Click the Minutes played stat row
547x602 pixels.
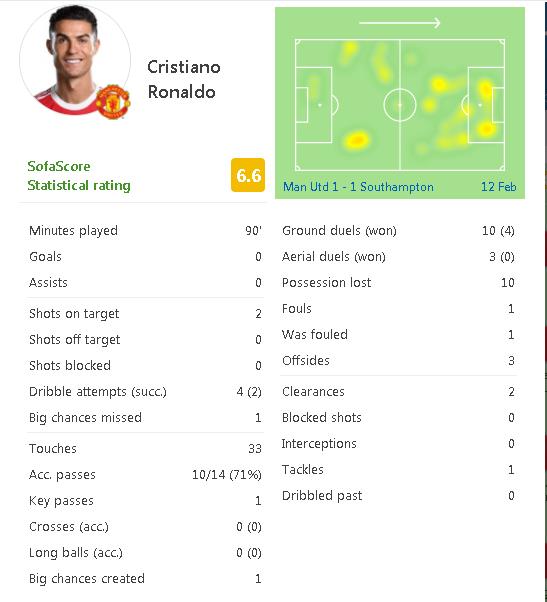click(145, 231)
